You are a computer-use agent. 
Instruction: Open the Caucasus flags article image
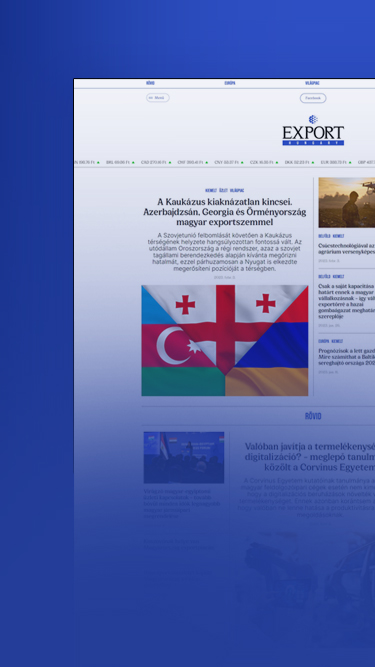point(225,340)
